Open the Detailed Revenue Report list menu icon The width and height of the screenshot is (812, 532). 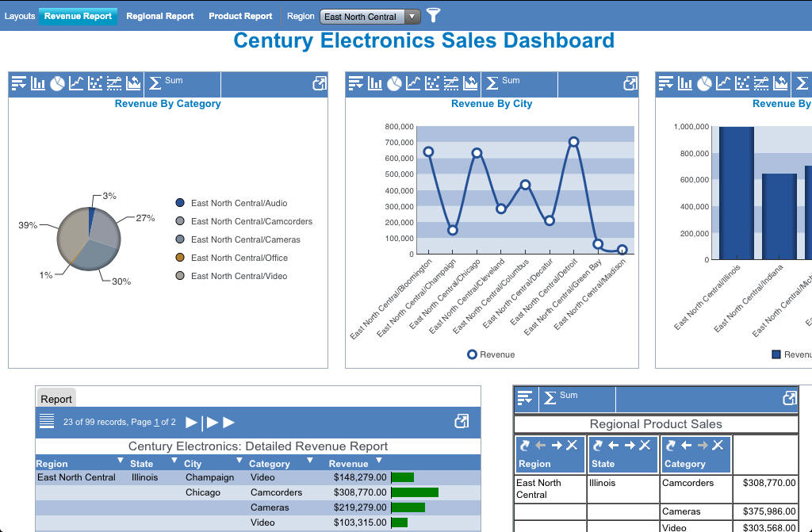[x=47, y=421]
